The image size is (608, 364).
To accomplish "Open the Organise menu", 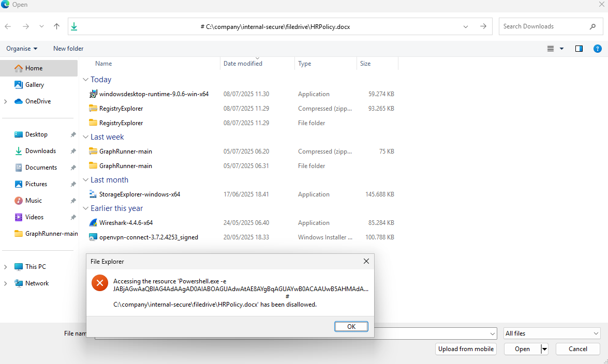I will click(21, 48).
